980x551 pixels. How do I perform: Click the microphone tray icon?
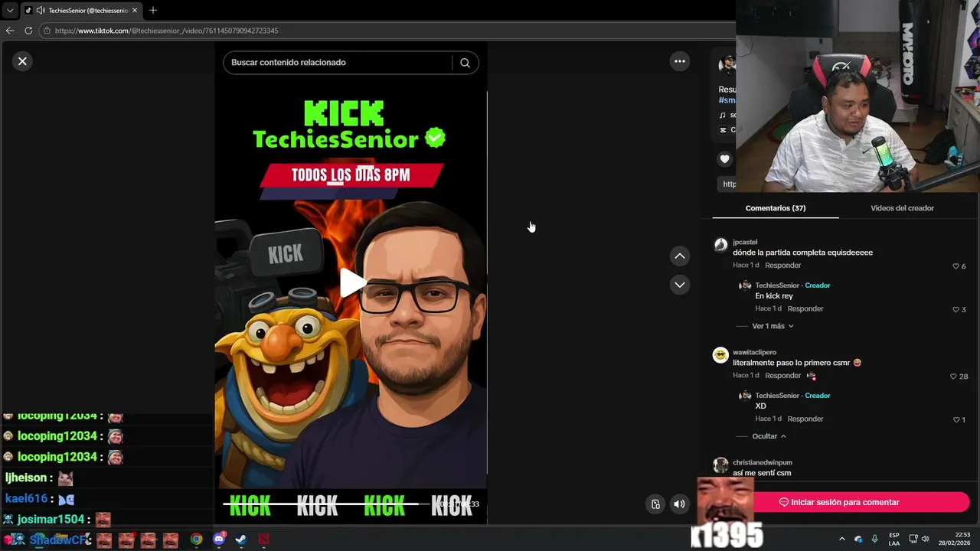(874, 540)
